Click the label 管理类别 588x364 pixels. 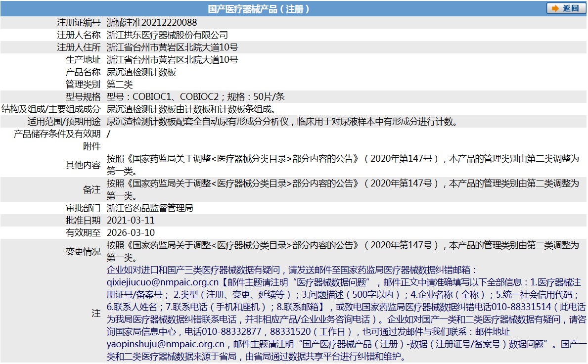83,85
